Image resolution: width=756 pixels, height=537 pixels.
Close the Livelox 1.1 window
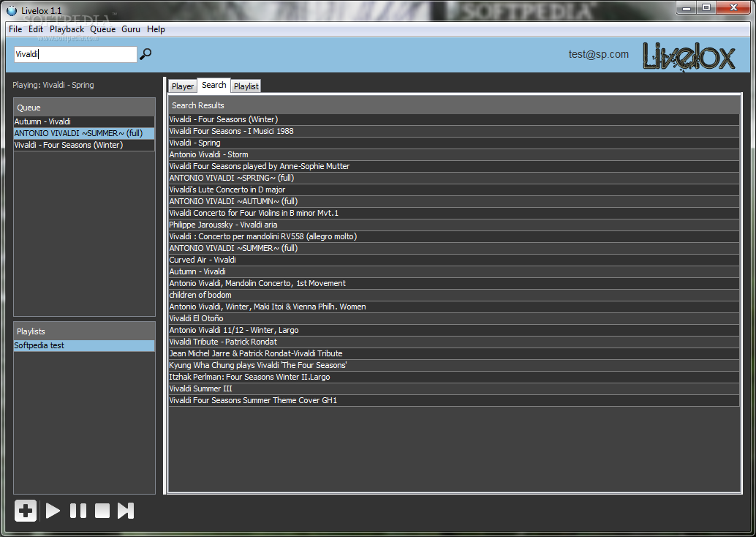coord(733,8)
